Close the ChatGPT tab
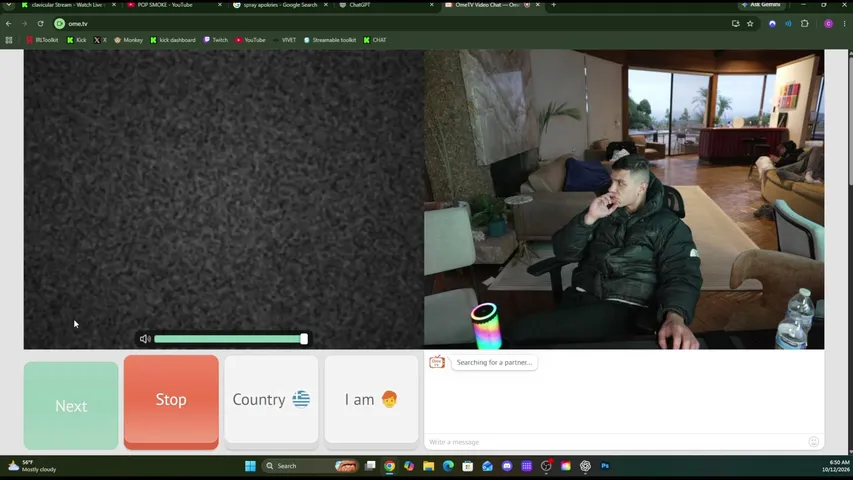Viewport: 853px width, 480px height. tap(432, 5)
